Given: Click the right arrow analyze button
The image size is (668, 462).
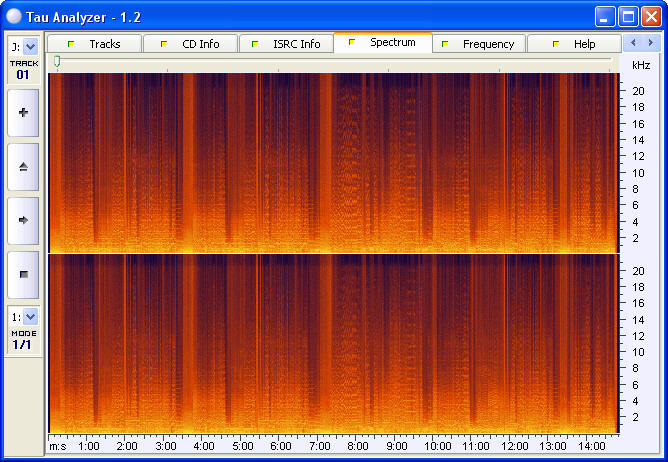Looking at the screenshot, I should click(x=23, y=220).
